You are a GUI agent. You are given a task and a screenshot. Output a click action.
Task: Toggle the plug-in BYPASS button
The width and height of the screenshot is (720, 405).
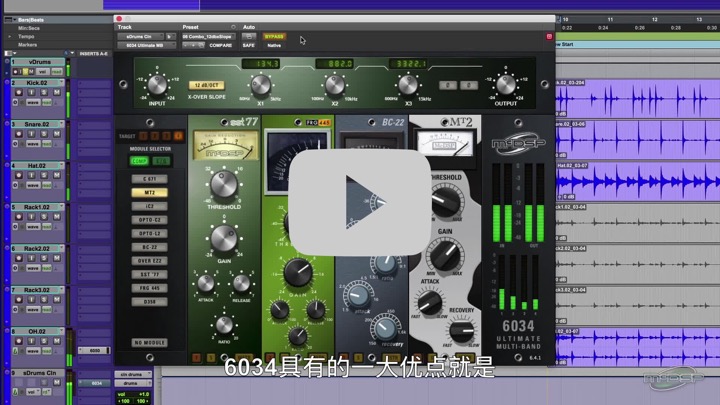tap(274, 36)
